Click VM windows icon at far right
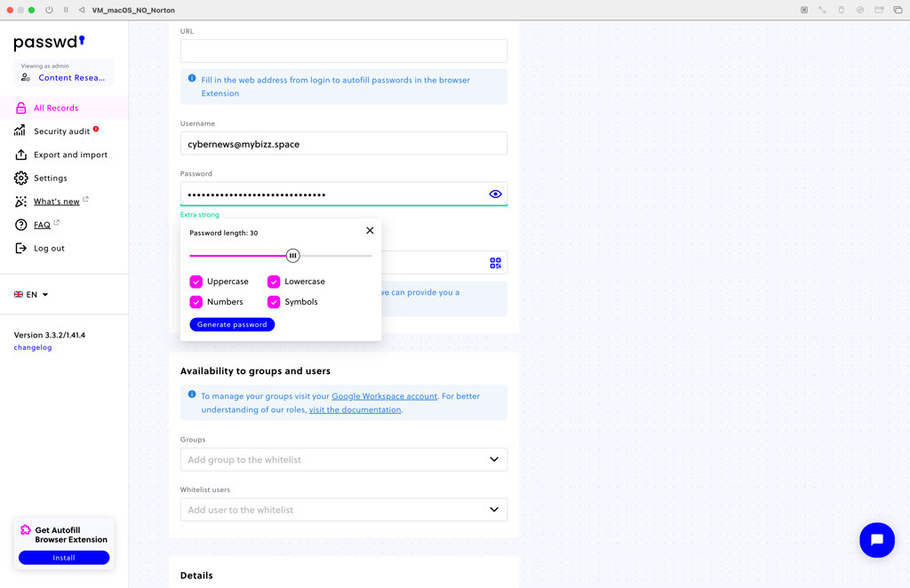 click(898, 10)
